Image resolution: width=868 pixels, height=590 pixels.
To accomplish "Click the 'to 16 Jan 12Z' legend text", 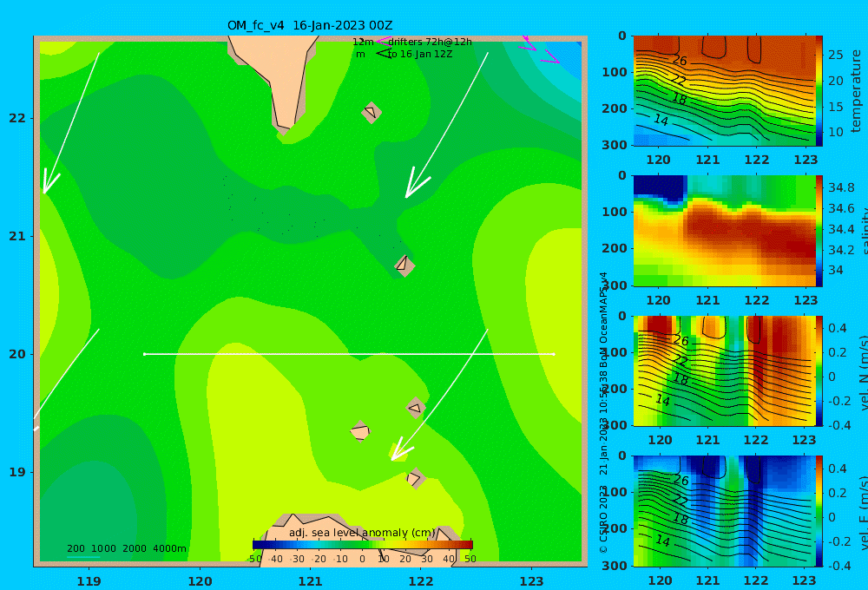I will 419,55.
